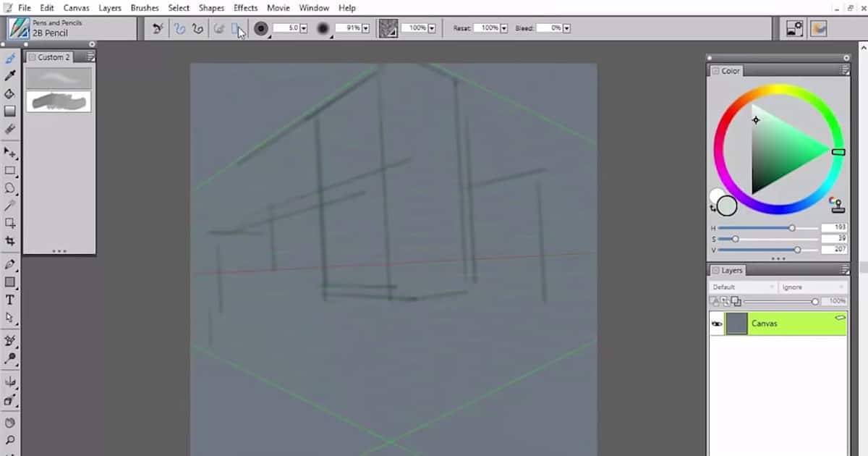Select the Layer Adjuster arrow tool
The height and width of the screenshot is (456, 868).
[x=10, y=153]
